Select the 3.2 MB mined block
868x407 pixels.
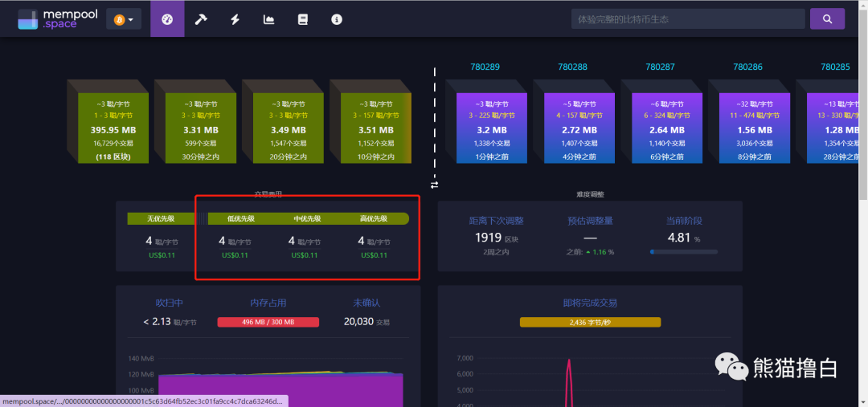[x=492, y=128]
